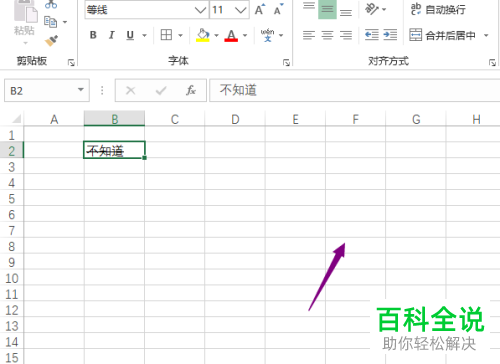Select column A header

pyautogui.click(x=54, y=119)
